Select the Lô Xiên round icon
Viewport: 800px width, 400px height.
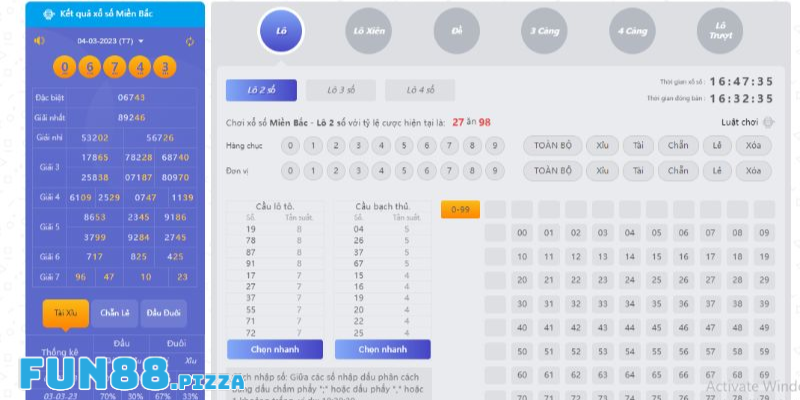point(369,31)
